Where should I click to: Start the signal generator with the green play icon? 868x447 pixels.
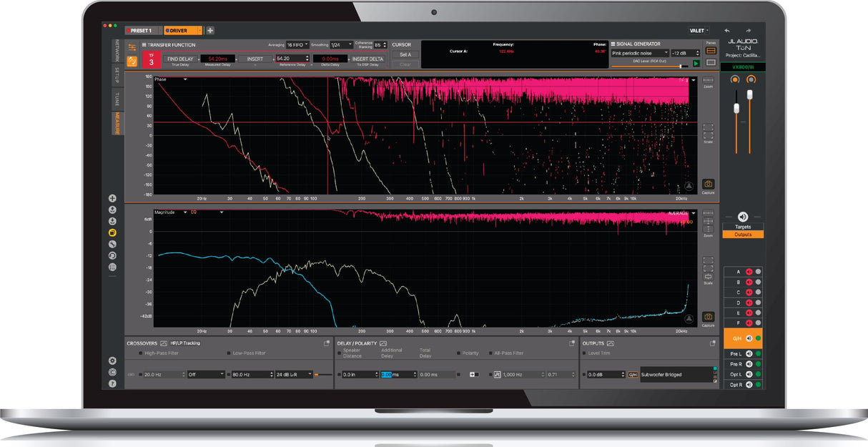696,64
